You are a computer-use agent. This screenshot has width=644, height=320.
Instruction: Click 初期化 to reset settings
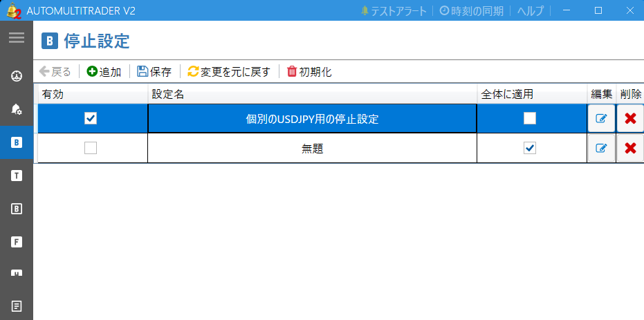tap(309, 72)
